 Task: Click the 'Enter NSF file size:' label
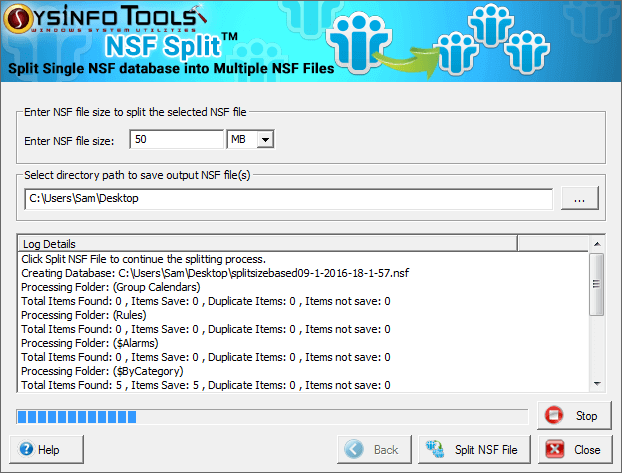tap(69, 141)
